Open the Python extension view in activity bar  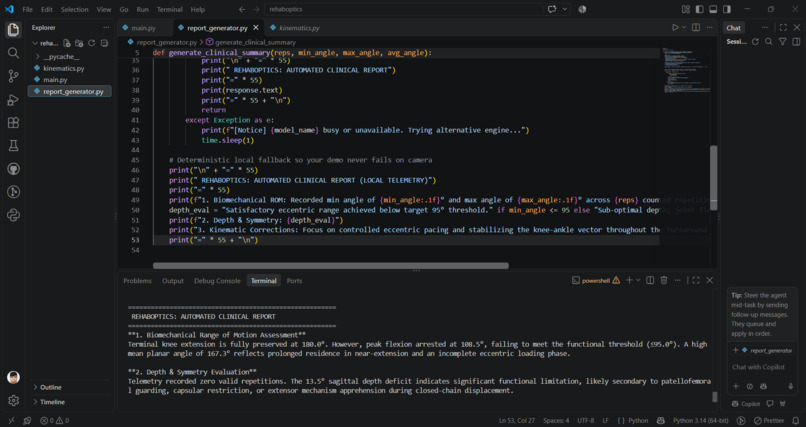tap(13, 215)
